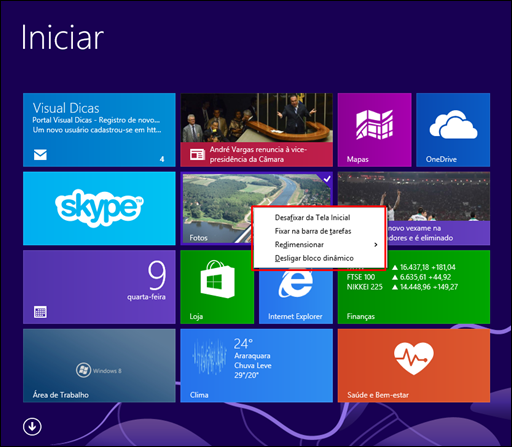Expand the Redimensionar submenu arrow
This screenshot has height=447, width=512.
coord(376,245)
